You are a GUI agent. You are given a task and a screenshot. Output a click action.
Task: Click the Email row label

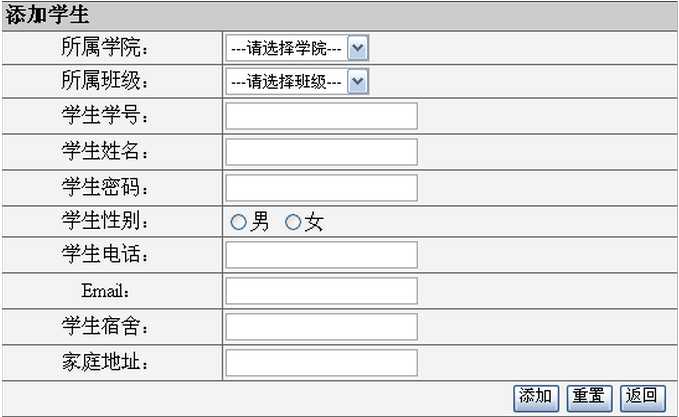click(106, 291)
